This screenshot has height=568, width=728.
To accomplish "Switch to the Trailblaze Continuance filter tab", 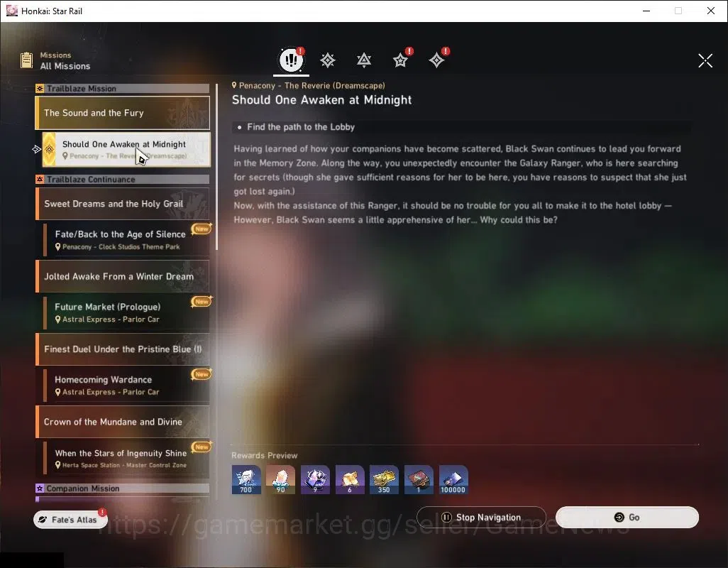I will (x=364, y=60).
